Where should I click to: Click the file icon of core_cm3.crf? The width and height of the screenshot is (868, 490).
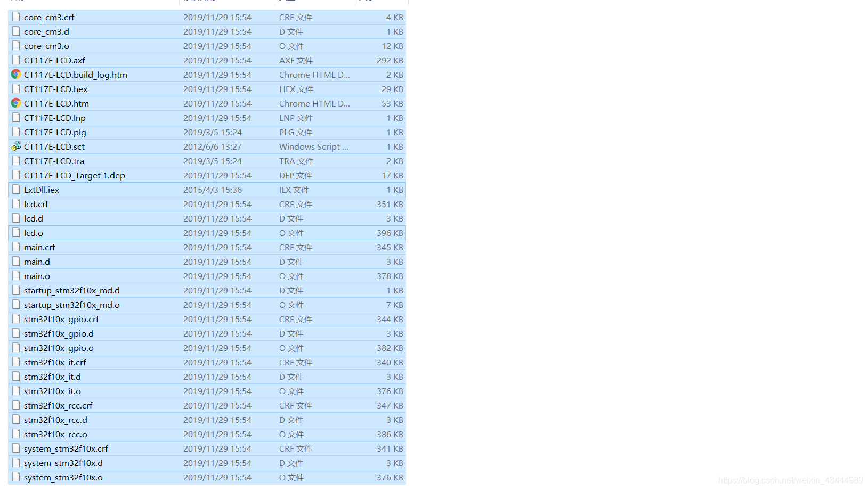(16, 17)
